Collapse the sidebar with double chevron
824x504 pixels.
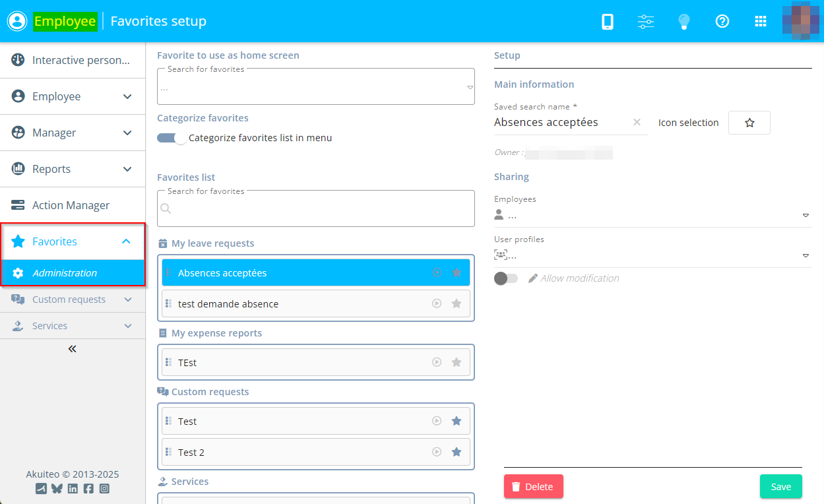pyautogui.click(x=73, y=349)
